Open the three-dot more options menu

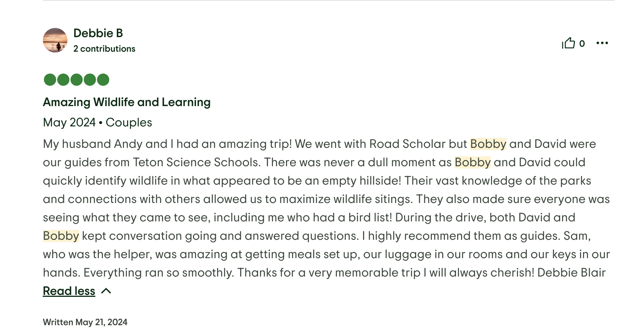point(602,43)
